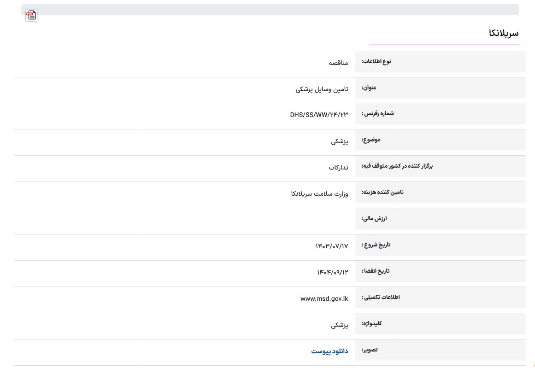Select the reference number DHS/SS/WW/24/23
Screen dimensions: 535x392
click(319, 115)
